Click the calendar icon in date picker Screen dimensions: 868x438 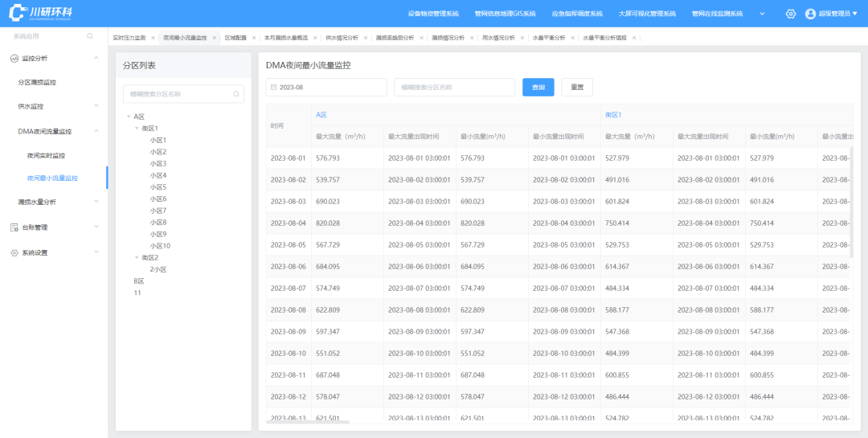(x=273, y=87)
